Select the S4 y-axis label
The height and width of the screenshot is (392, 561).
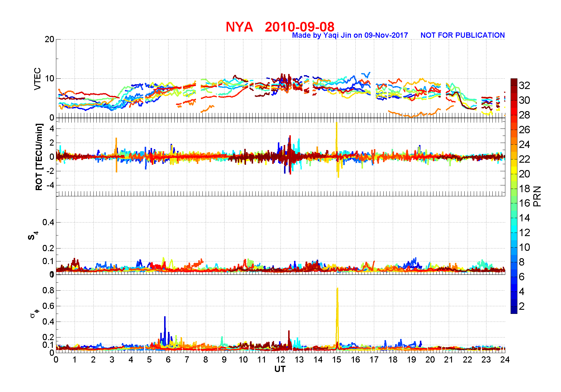pyautogui.click(x=33, y=235)
